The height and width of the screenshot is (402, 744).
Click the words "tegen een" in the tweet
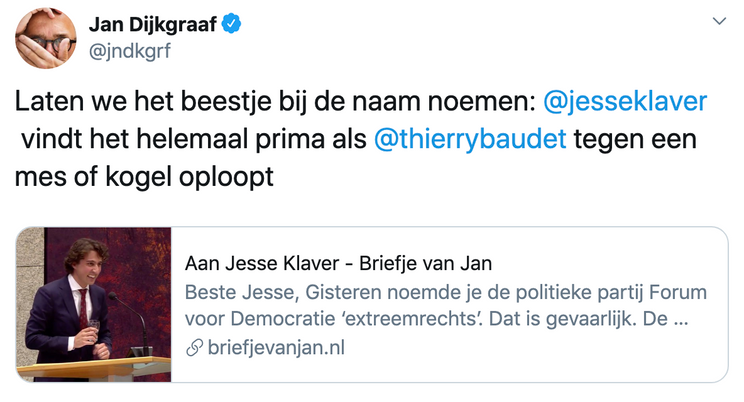point(632,137)
